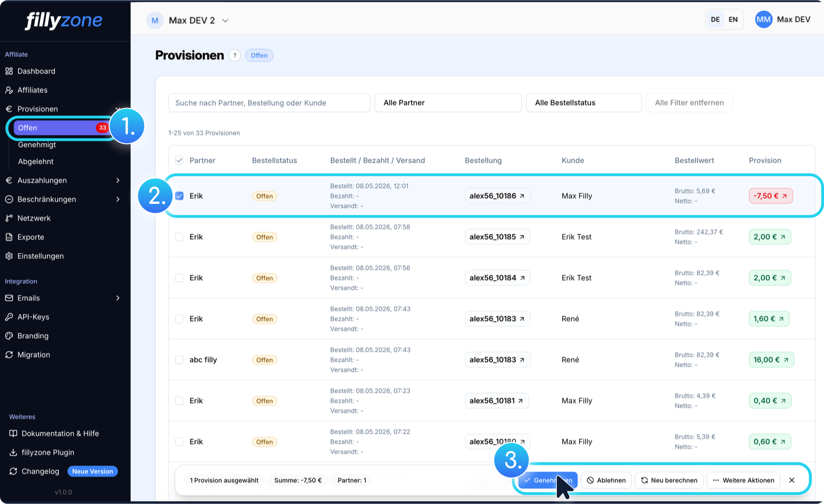Open API-Keys key icon

9,317
